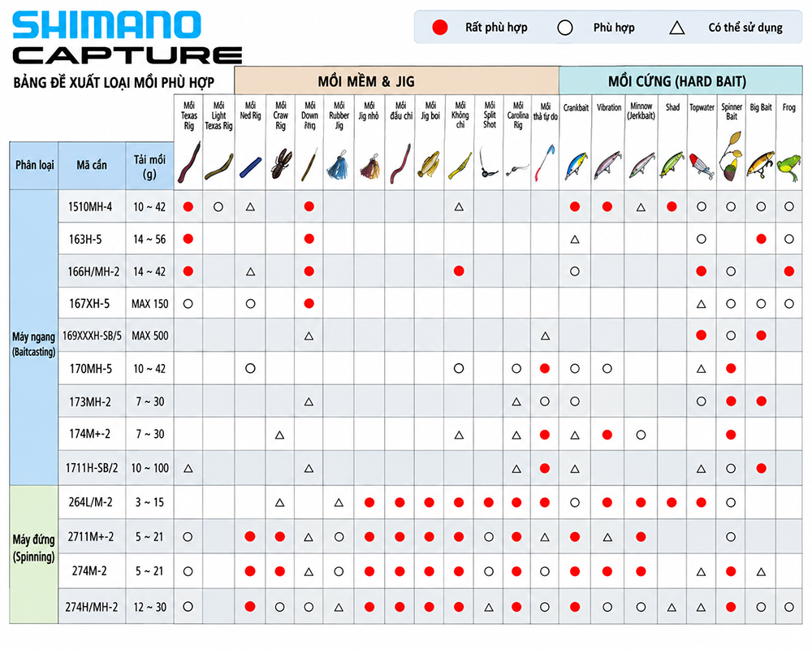Click the Light Texas Rig worm picture

(x=218, y=167)
